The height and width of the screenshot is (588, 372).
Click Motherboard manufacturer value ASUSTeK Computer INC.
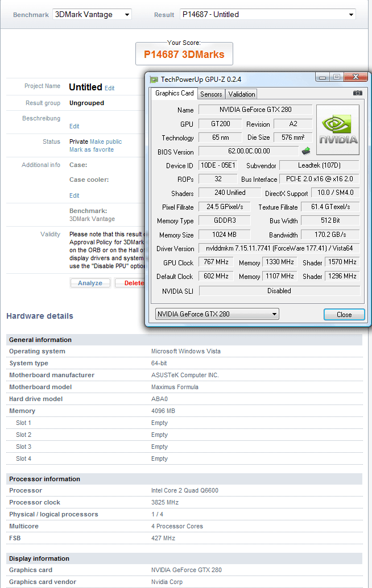(185, 376)
